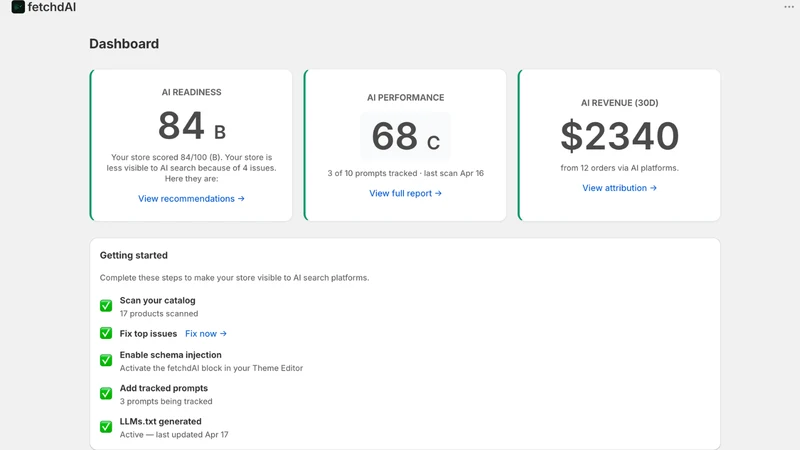
Task: Click the AI Readiness score 84
Action: click(181, 126)
